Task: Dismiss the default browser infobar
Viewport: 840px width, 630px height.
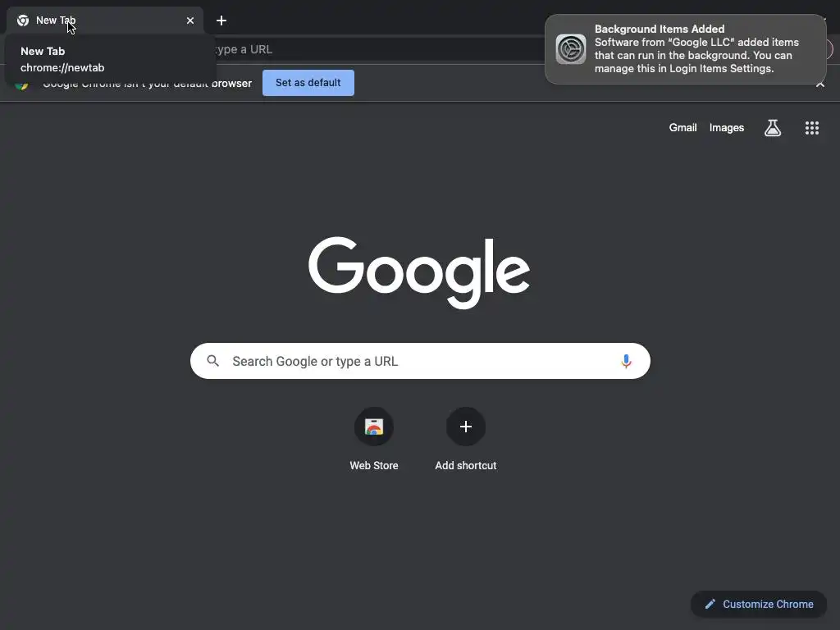Action: [x=820, y=84]
